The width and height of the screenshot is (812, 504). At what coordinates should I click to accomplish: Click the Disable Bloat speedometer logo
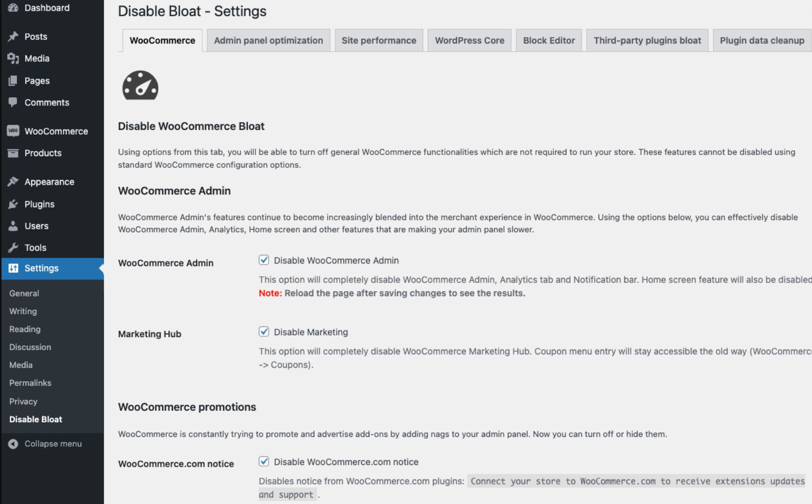(140, 85)
